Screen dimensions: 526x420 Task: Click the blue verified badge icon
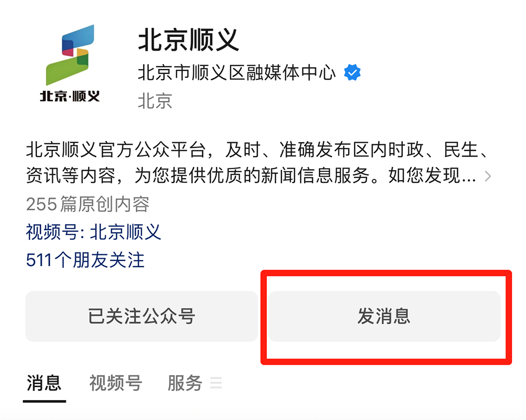(x=352, y=72)
